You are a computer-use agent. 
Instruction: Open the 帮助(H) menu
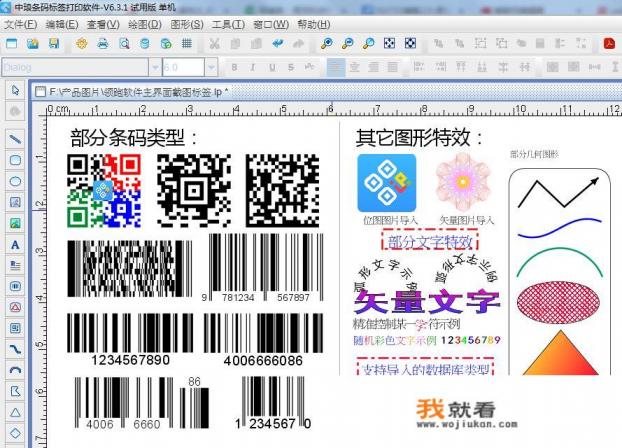point(314,24)
